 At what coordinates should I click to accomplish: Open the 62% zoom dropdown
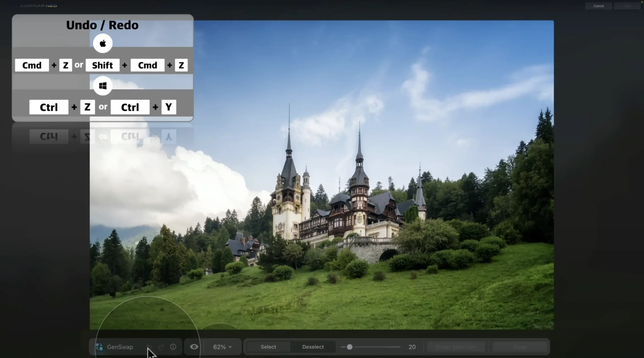click(222, 347)
